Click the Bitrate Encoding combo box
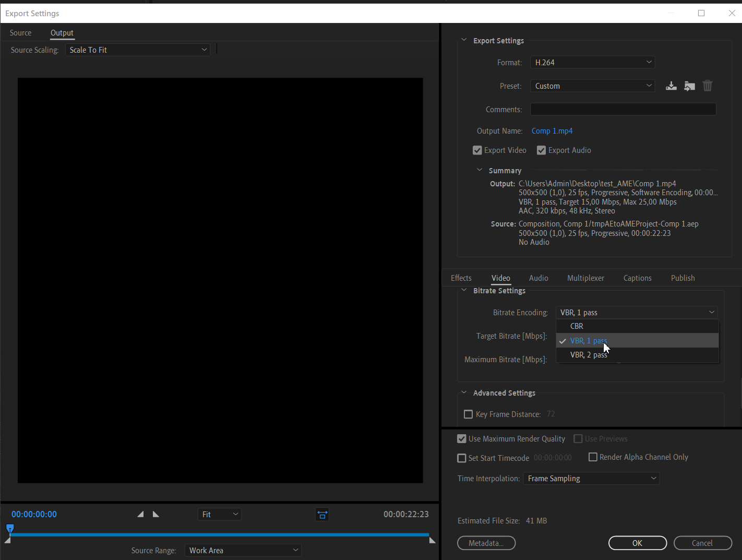 click(637, 313)
